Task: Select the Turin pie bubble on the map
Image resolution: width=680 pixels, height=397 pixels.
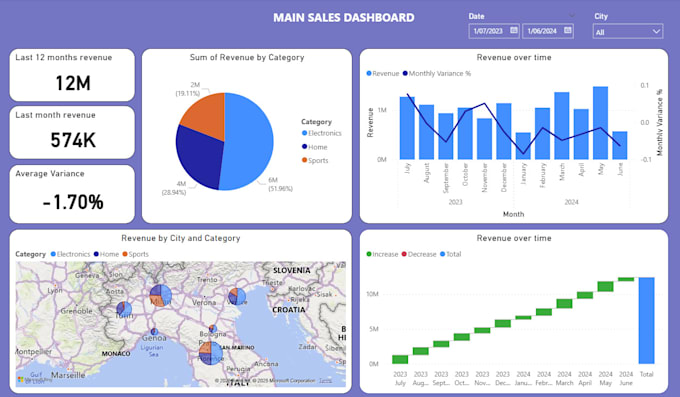Action: coord(124,309)
